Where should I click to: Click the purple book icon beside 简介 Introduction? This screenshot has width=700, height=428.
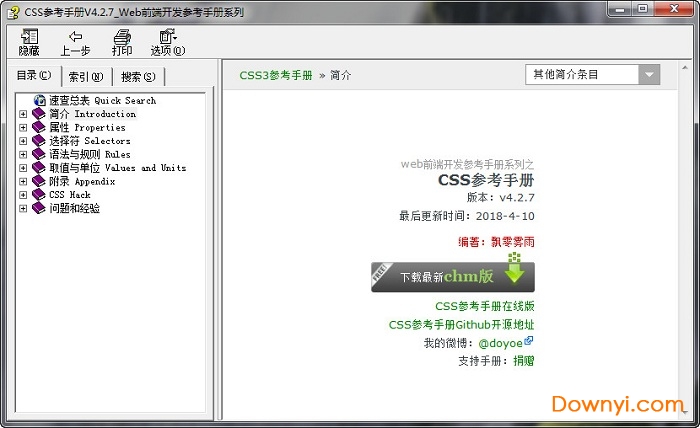[x=39, y=114]
